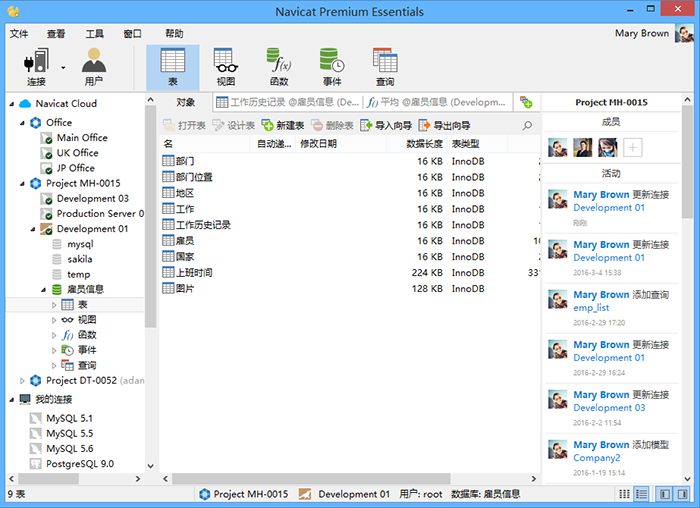The image size is (700, 508).
Task: Open the Connection (连接) toolbar icon
Action: 36,67
